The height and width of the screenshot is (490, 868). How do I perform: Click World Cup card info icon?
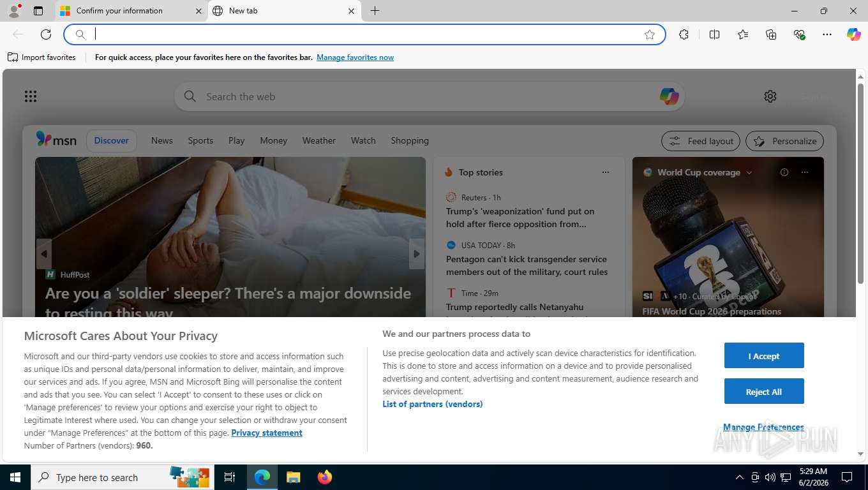tap(784, 172)
